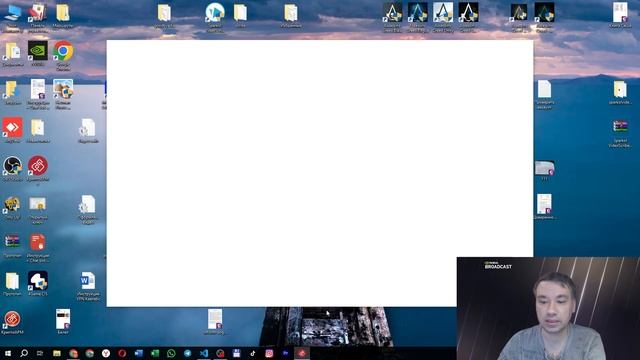Open Instagram from the taskbar
640x360 pixels.
pyautogui.click(x=269, y=353)
